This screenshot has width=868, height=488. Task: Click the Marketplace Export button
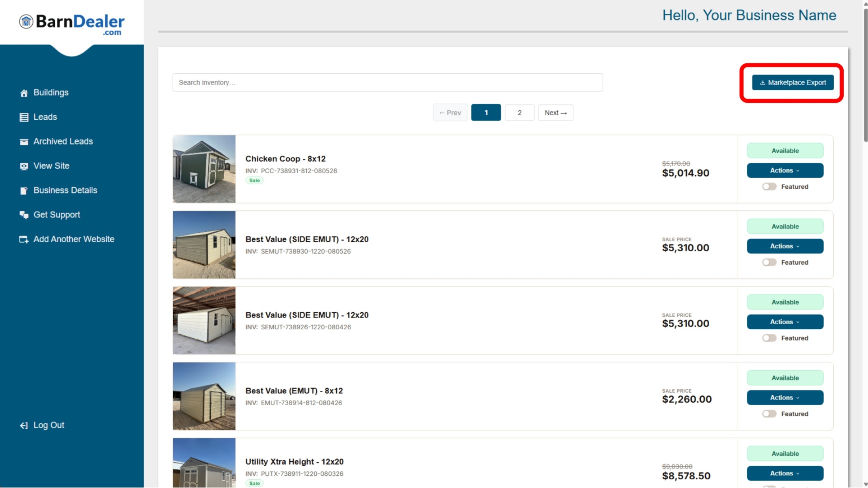(x=792, y=82)
